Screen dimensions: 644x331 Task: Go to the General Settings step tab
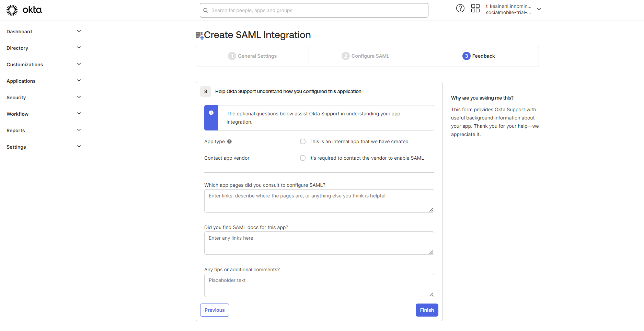[x=252, y=56]
